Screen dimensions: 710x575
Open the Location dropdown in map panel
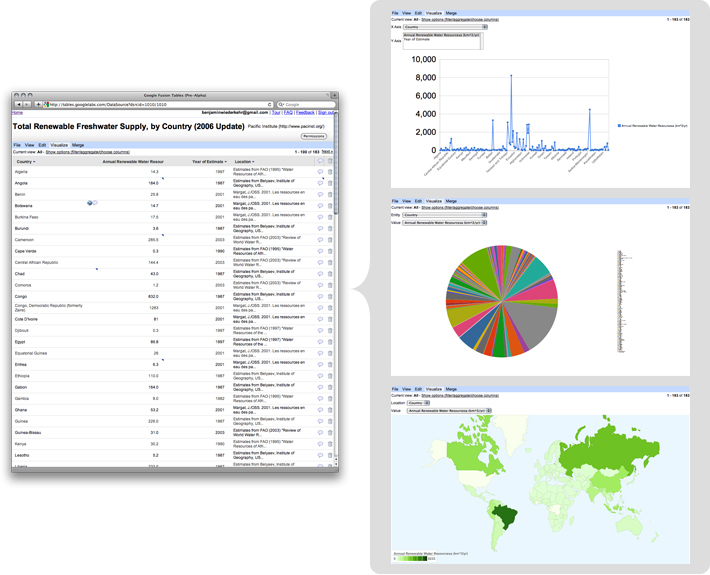click(x=418, y=403)
